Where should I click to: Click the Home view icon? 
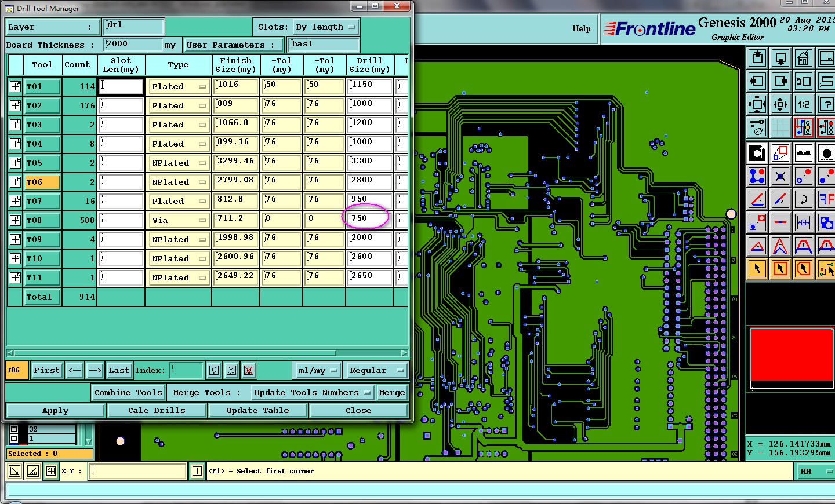click(804, 58)
